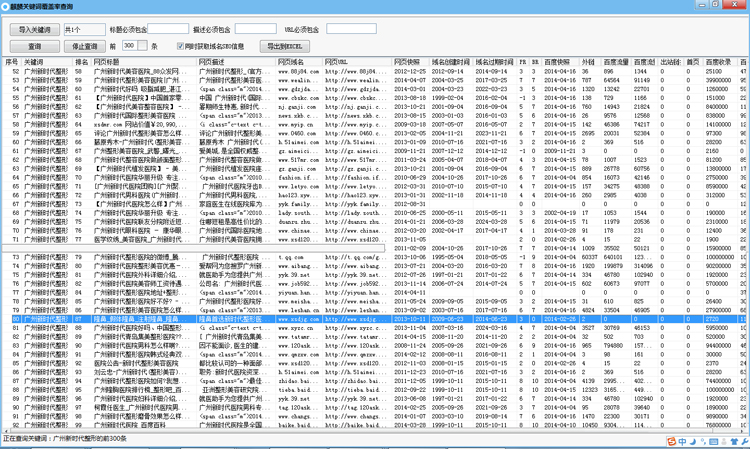Viewport: 750px width, 449px height.
Task: Click domain cell www.myip.cn
Action: coord(296,124)
